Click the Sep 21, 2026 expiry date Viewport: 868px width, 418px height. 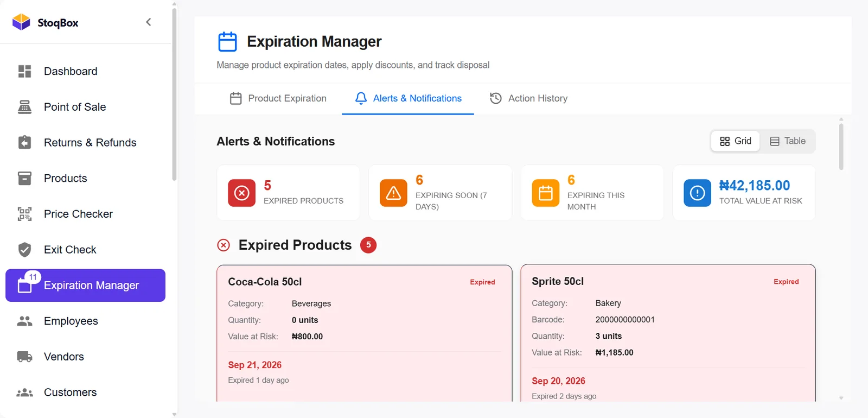point(254,365)
